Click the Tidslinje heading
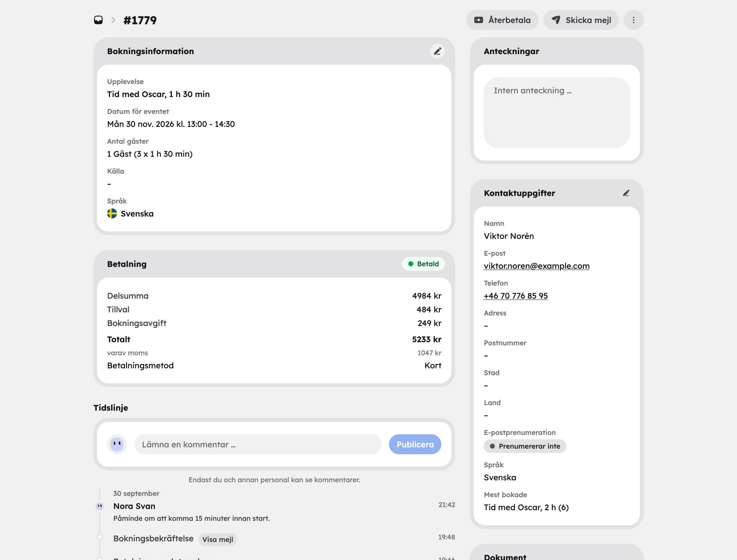Viewport: 737px width, 560px height. [x=110, y=407]
